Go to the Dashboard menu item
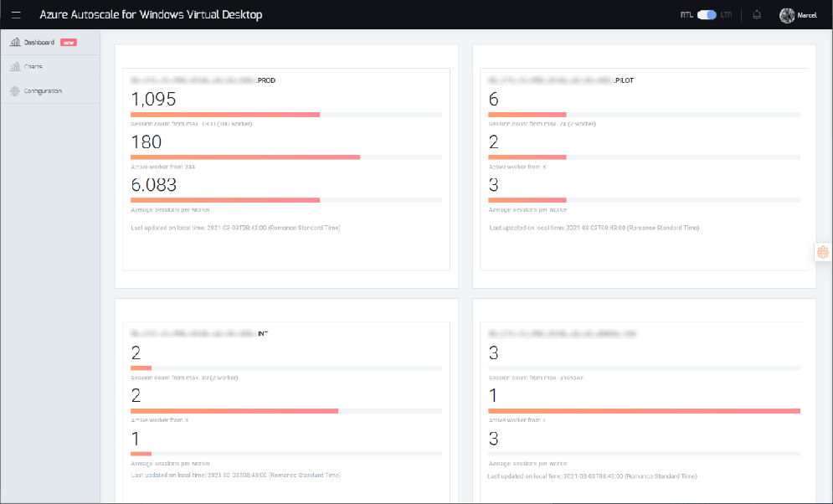The width and height of the screenshot is (833, 504). 50,43
